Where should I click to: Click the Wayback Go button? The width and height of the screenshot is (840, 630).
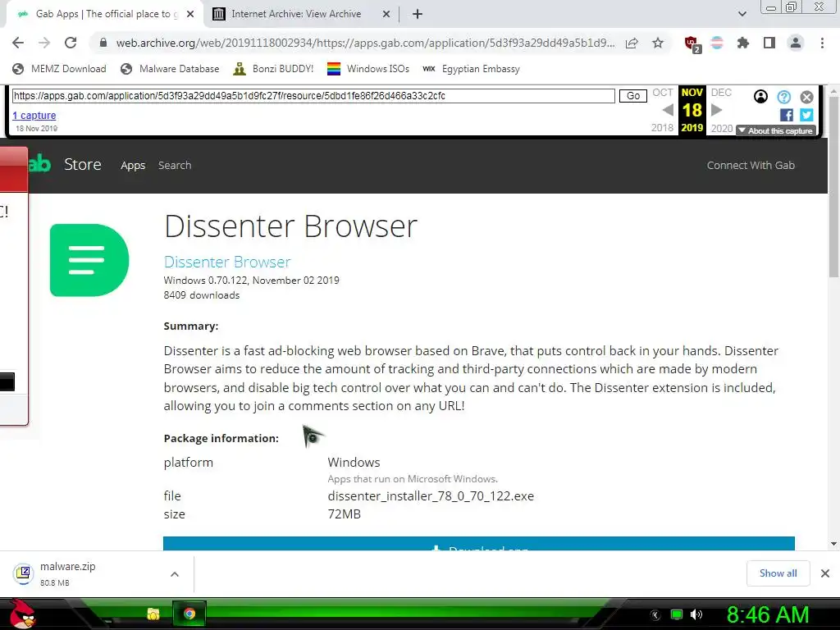632,96
